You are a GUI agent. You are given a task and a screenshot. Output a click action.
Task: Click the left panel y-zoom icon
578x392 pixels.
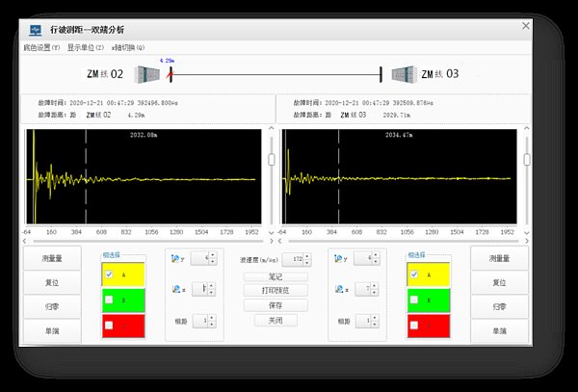[x=173, y=258]
